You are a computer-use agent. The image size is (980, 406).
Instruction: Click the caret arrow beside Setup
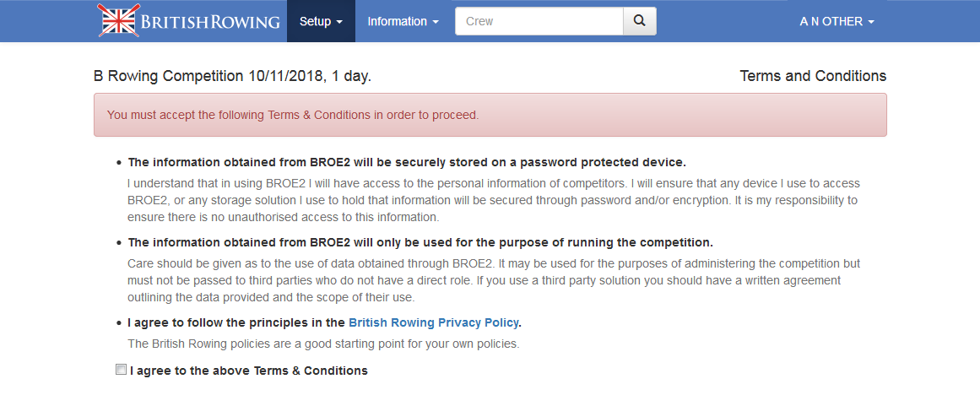[x=339, y=22]
